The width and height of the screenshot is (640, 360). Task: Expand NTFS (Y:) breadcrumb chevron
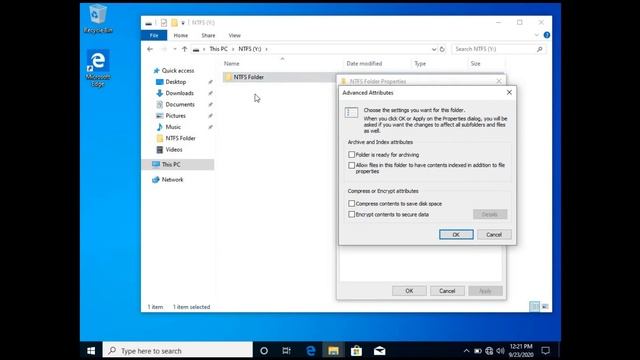267,49
